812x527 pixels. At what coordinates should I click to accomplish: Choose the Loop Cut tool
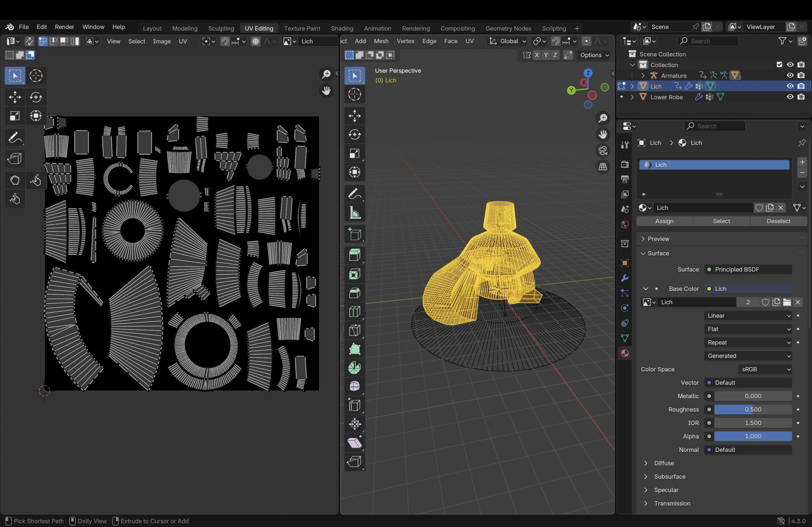tap(354, 312)
